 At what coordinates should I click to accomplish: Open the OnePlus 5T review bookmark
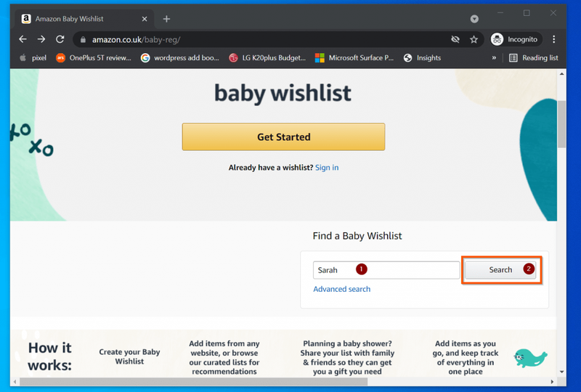[x=94, y=58]
